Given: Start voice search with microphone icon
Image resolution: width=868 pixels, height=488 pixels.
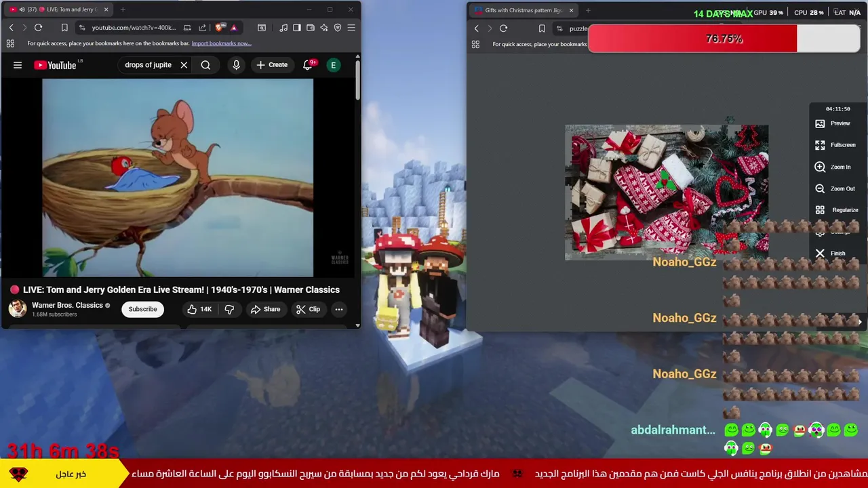Looking at the screenshot, I should point(236,65).
